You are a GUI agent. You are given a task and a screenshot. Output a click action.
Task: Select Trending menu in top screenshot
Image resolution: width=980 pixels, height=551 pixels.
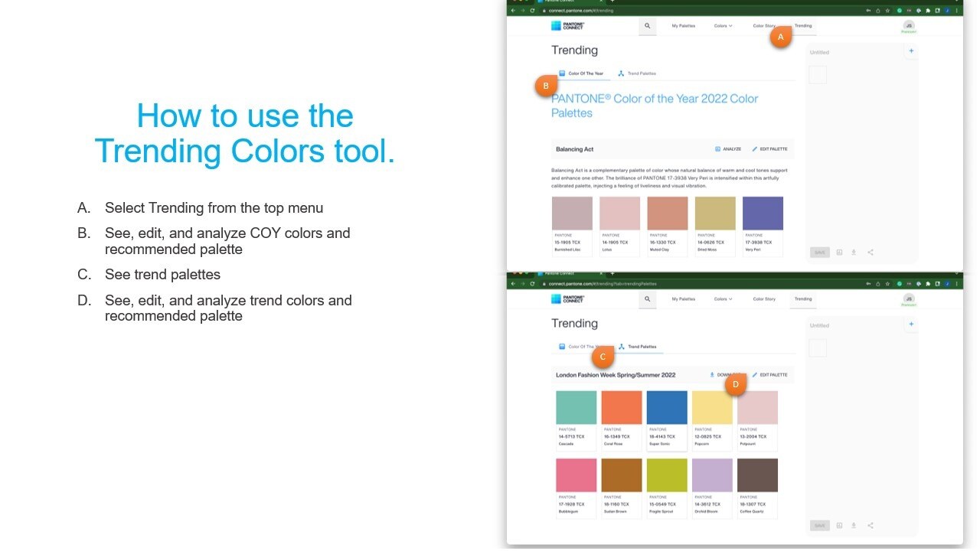pos(803,25)
